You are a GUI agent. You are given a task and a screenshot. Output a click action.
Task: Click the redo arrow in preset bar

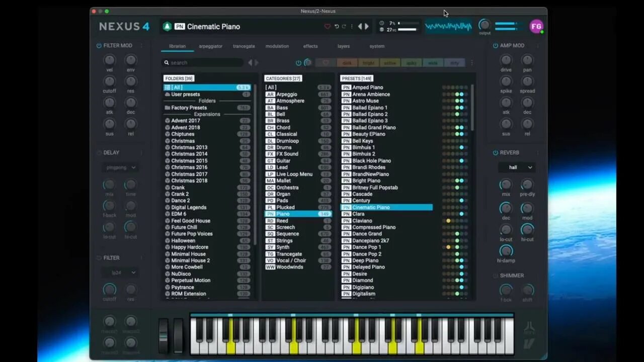(344, 27)
